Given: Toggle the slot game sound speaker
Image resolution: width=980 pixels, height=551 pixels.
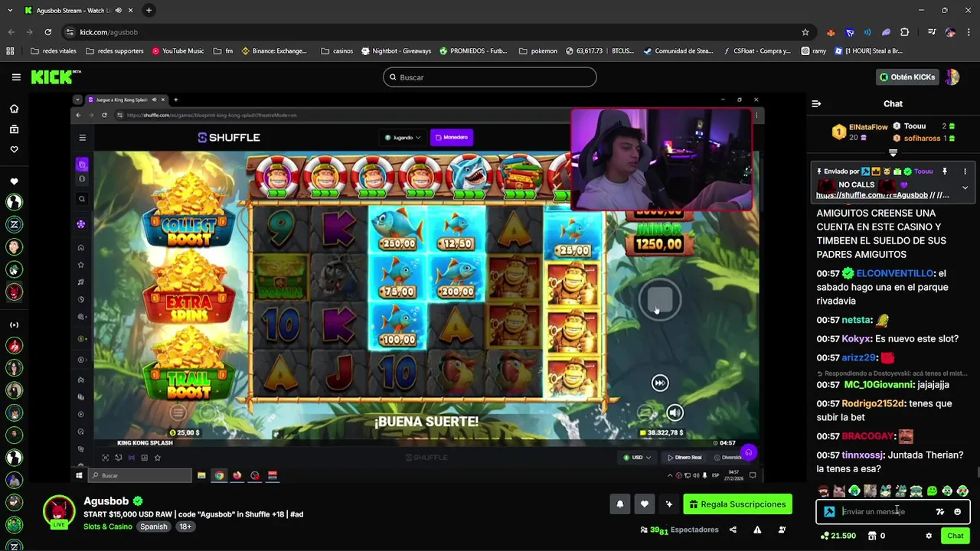Looking at the screenshot, I should point(674,412).
